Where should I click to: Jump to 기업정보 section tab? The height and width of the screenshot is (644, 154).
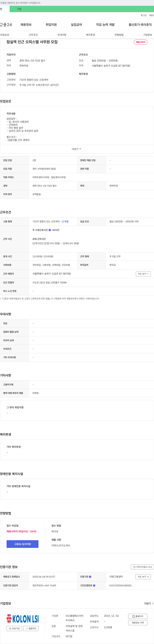click(147, 35)
